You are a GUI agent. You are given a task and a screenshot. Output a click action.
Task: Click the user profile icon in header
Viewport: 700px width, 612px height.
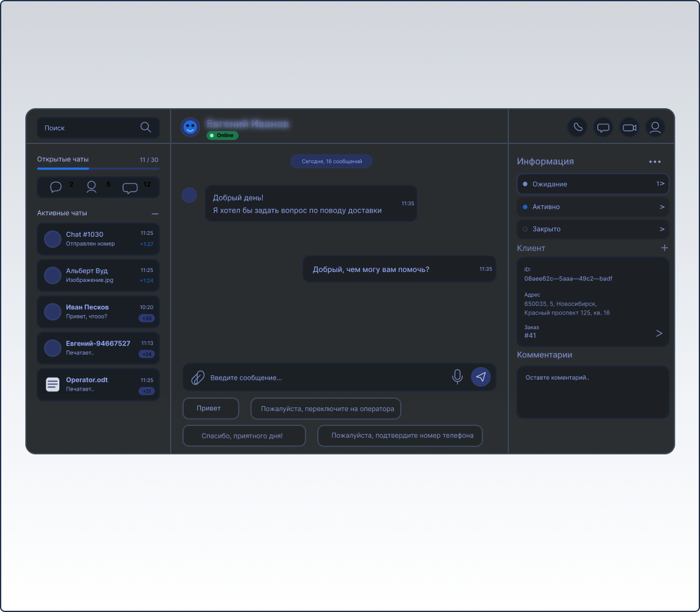coord(655,127)
